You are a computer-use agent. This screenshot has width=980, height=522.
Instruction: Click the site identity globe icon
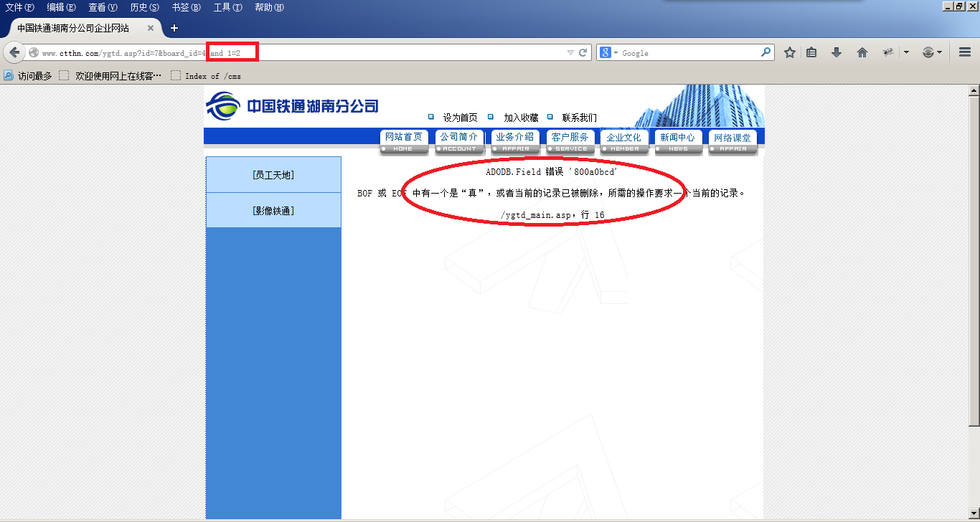33,52
